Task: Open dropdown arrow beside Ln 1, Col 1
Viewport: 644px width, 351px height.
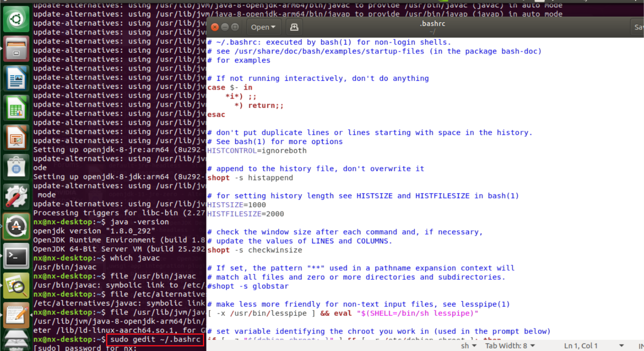Action: point(621,346)
